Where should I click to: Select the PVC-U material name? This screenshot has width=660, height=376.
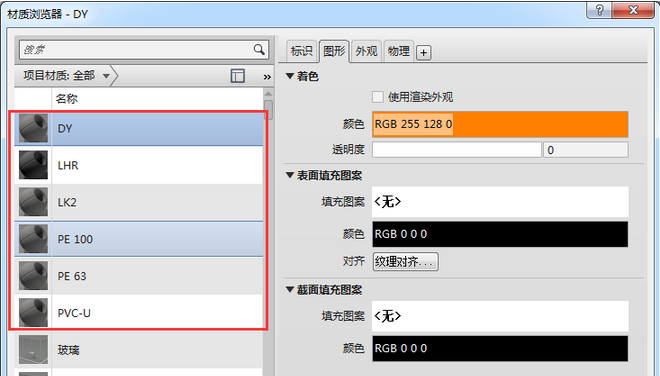click(74, 313)
